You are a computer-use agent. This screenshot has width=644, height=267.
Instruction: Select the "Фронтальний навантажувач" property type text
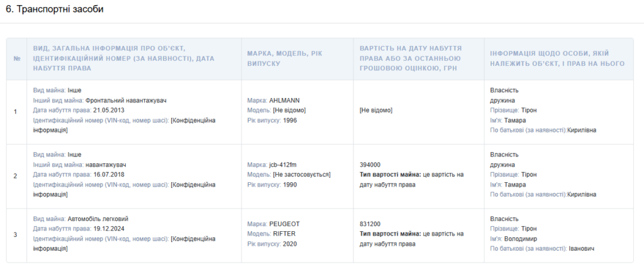click(126, 101)
